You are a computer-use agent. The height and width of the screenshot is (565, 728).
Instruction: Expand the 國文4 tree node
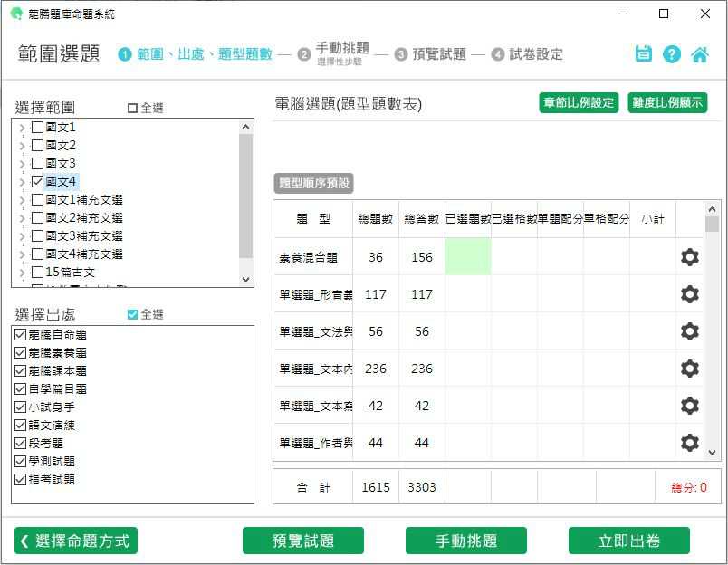tap(22, 182)
